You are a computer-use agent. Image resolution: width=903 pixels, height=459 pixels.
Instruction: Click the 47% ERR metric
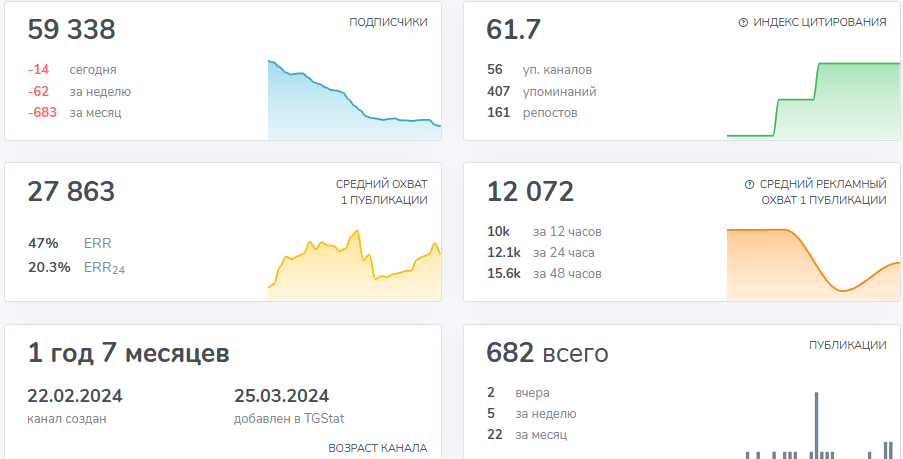pyautogui.click(x=70, y=243)
